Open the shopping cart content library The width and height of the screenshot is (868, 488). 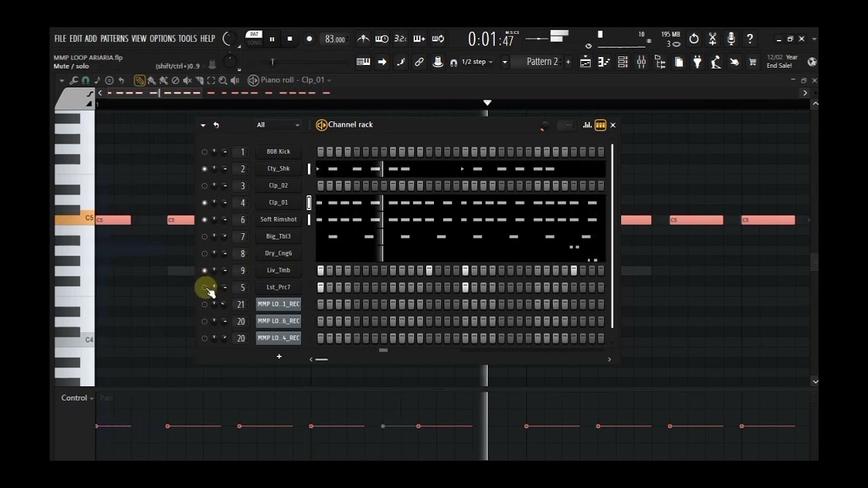click(752, 62)
